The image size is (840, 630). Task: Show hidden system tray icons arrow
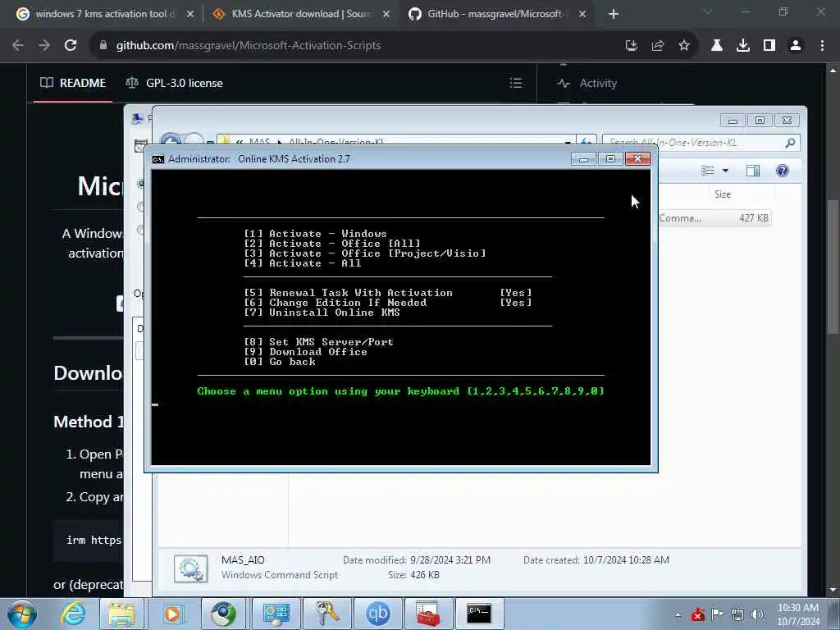pyautogui.click(x=678, y=615)
